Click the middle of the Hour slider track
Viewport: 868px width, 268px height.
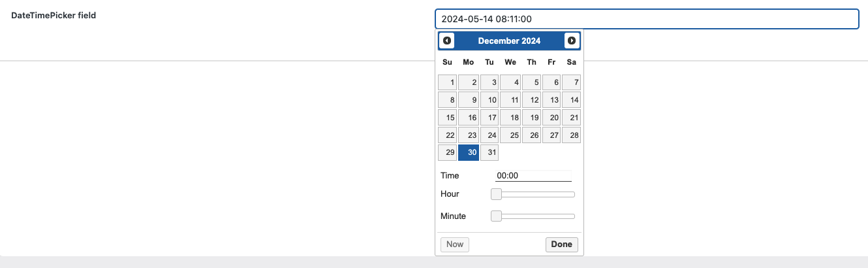click(x=533, y=194)
